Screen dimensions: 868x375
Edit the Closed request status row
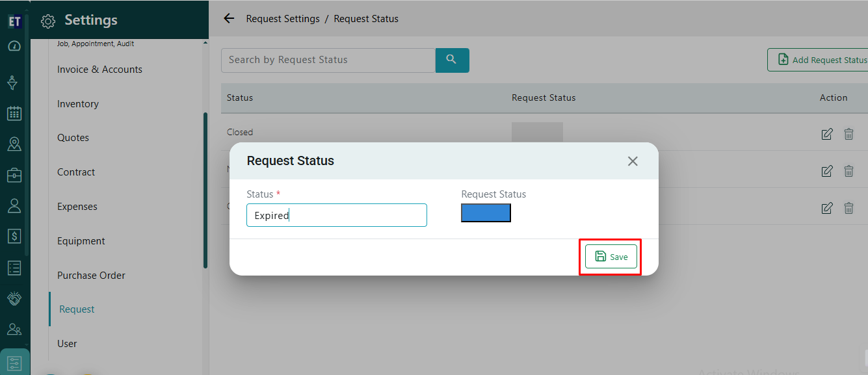(x=827, y=134)
